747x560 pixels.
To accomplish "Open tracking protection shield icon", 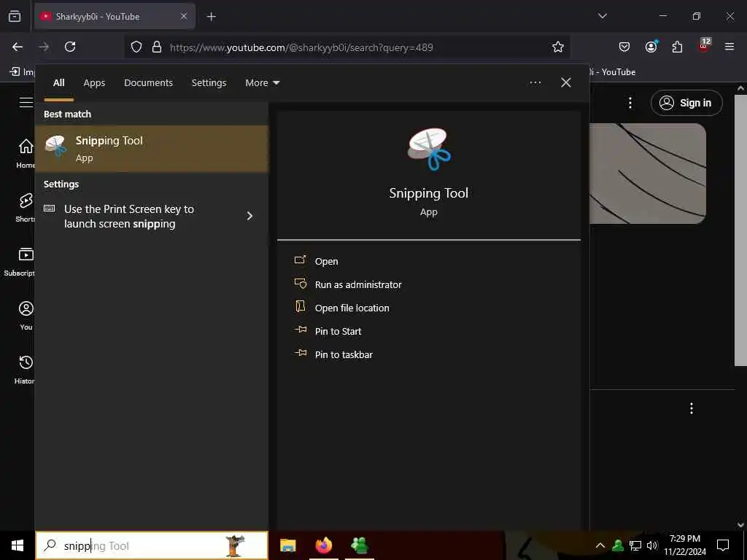I will point(136,47).
